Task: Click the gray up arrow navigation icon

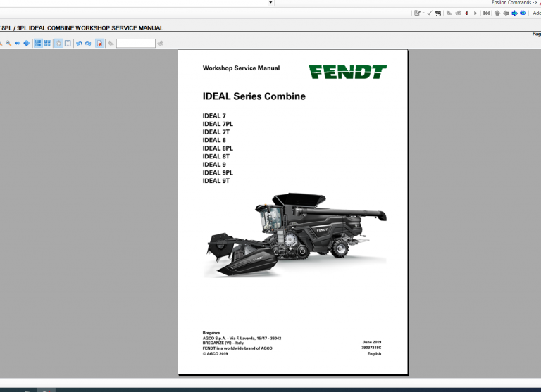Action: (497, 13)
